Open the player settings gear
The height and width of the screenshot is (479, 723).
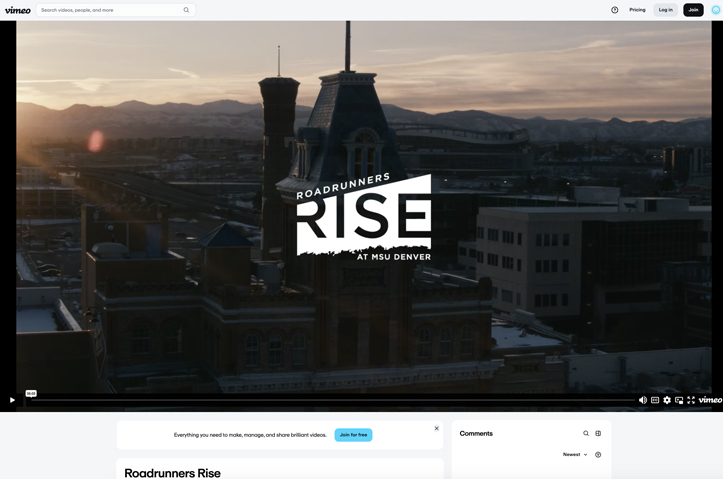667,400
